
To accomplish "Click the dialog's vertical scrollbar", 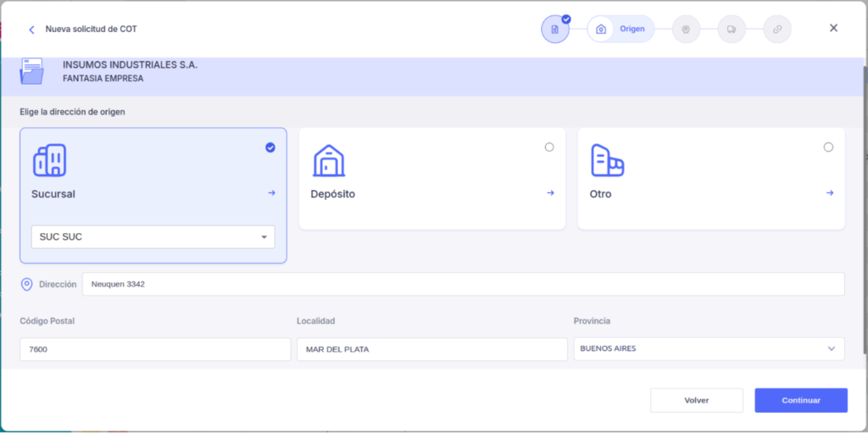I will coord(865,210).
